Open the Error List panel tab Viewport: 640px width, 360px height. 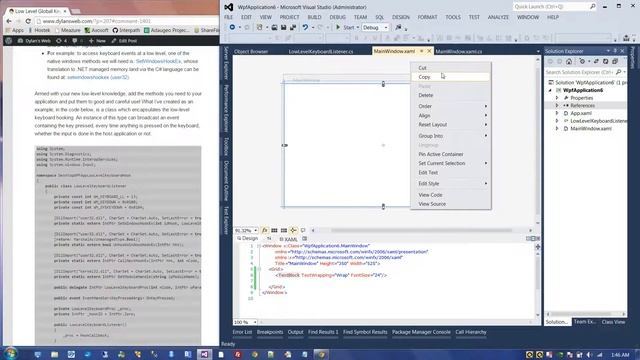pos(242,332)
